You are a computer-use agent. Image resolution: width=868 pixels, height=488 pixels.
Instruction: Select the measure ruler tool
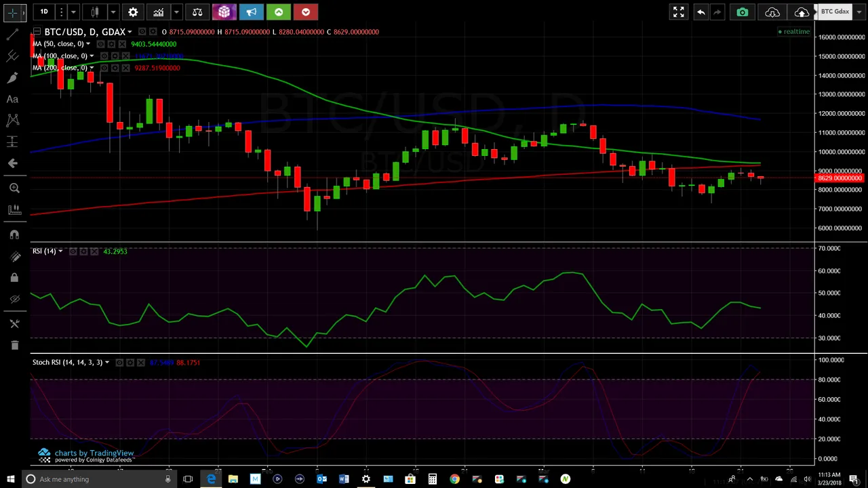click(14, 210)
